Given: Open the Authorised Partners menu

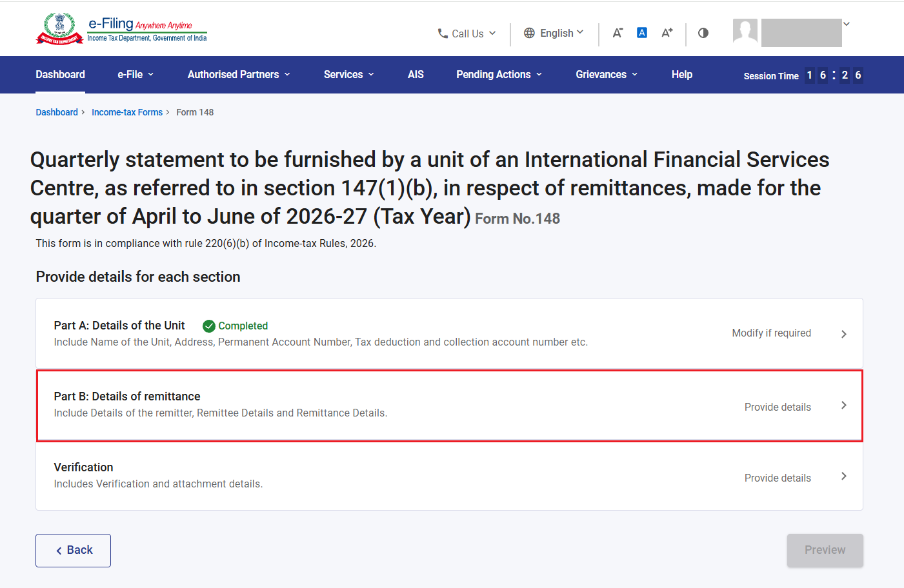Looking at the screenshot, I should tap(239, 75).
